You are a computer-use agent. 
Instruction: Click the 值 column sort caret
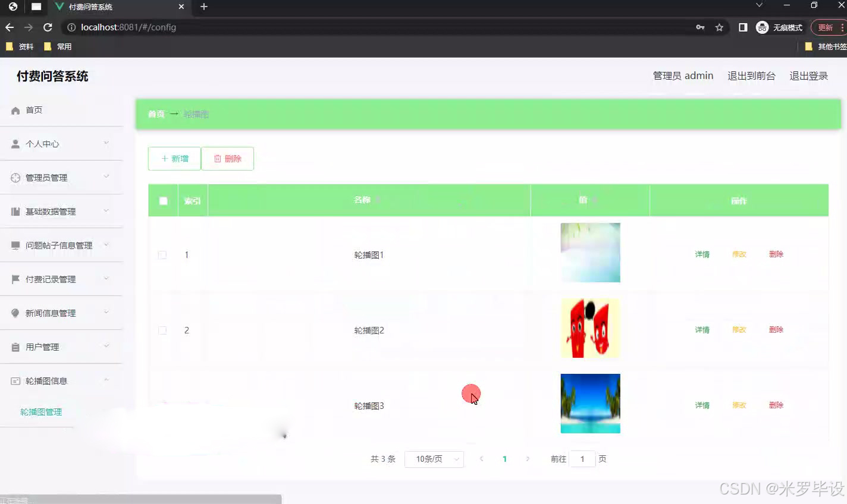click(x=596, y=201)
